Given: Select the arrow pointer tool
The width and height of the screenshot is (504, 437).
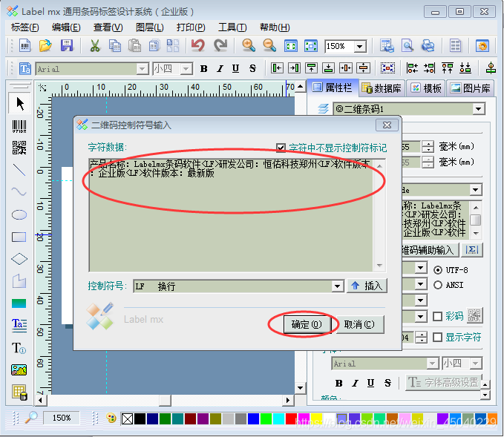Looking at the screenshot, I should pyautogui.click(x=20, y=104).
